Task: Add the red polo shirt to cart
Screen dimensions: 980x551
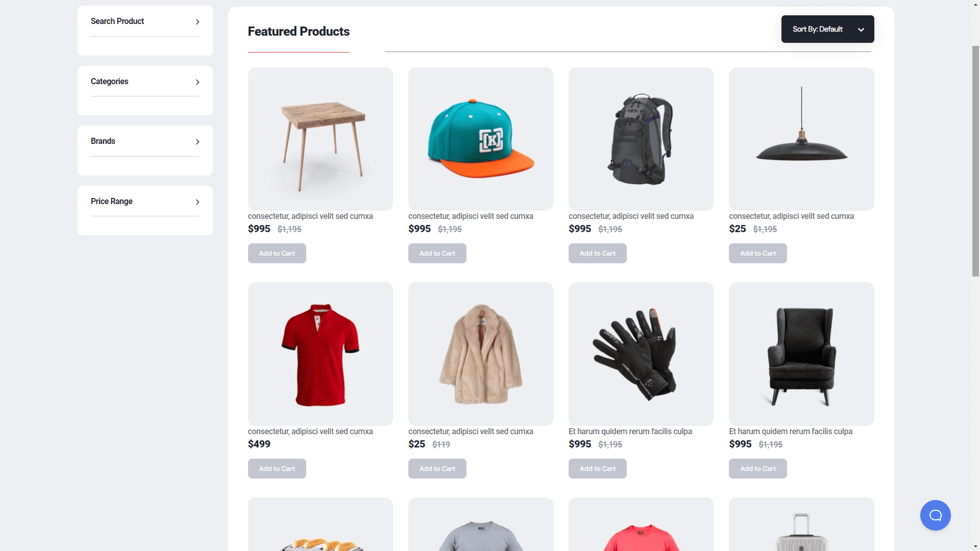Action: coord(277,469)
